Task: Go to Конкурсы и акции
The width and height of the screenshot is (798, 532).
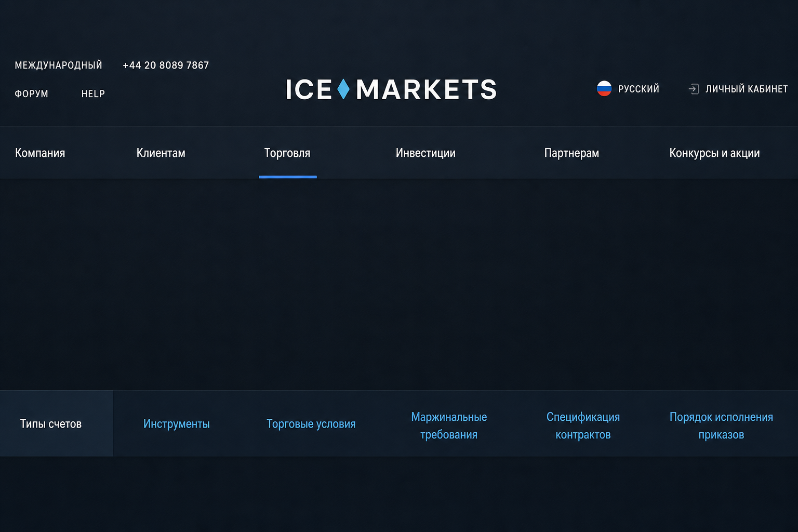Action: (x=714, y=153)
